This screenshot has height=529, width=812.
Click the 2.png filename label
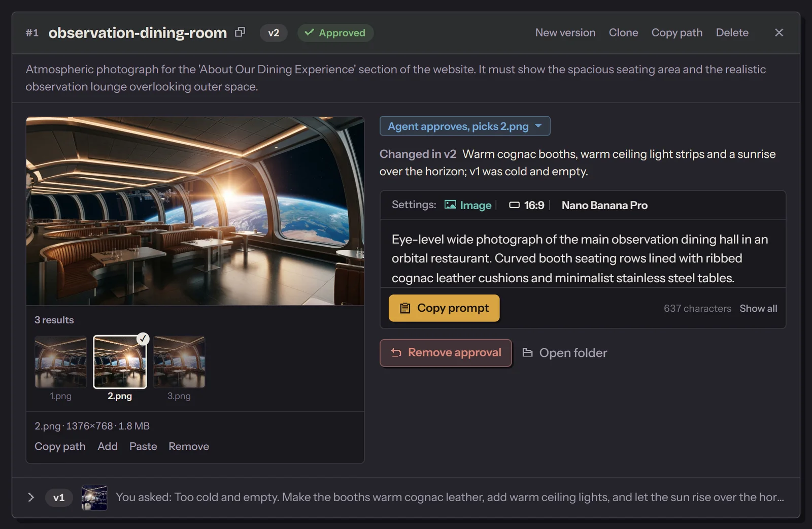[120, 396]
